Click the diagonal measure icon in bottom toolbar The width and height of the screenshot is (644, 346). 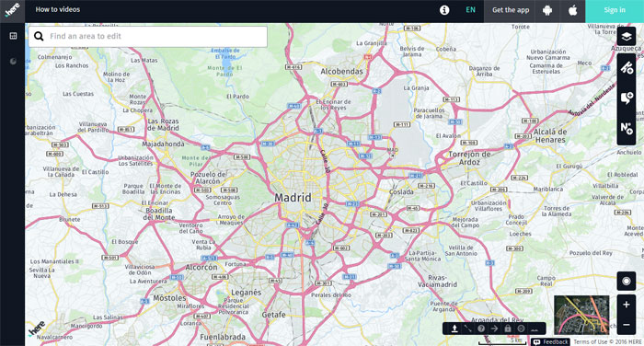[467, 329]
